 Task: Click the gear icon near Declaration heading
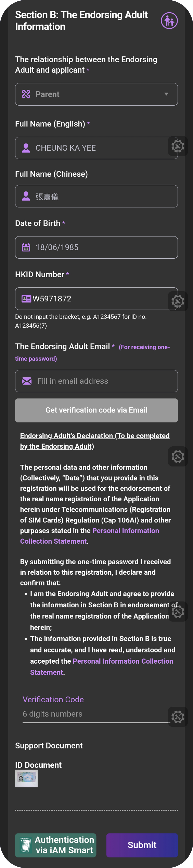pos(178,456)
